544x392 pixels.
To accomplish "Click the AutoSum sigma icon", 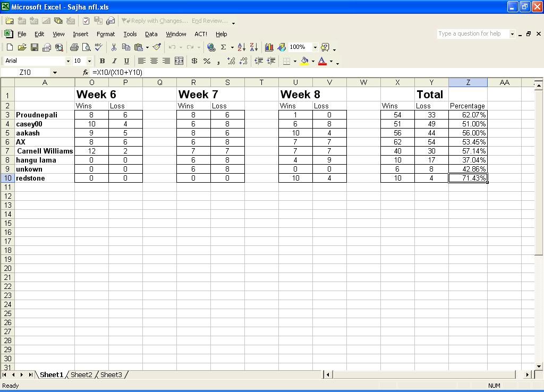I will 224,47.
